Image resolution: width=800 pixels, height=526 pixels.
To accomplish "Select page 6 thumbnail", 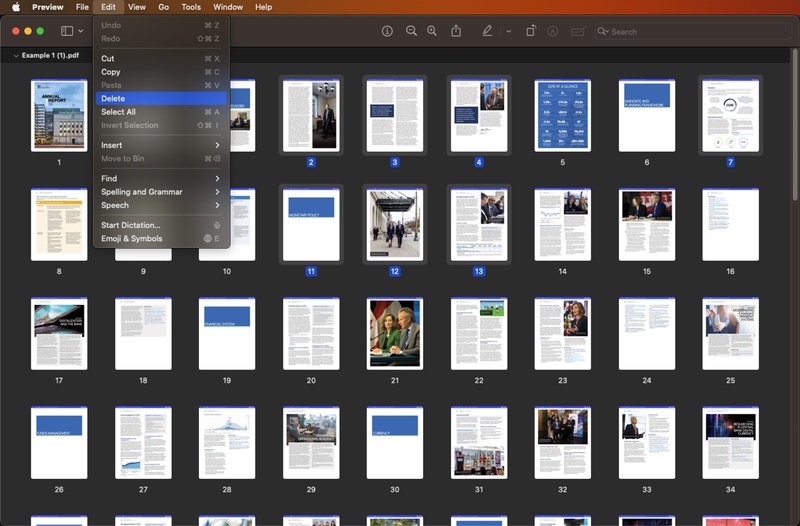I will [x=647, y=115].
